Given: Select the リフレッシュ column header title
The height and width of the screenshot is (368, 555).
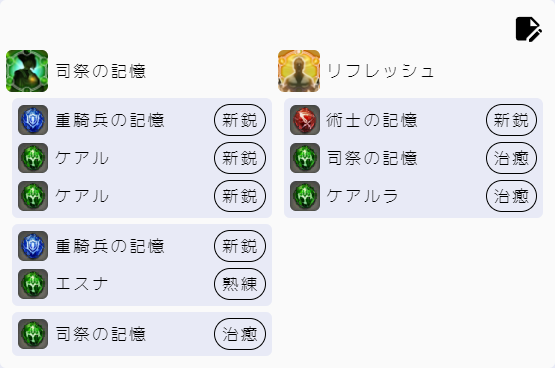Looking at the screenshot, I should (x=381, y=71).
